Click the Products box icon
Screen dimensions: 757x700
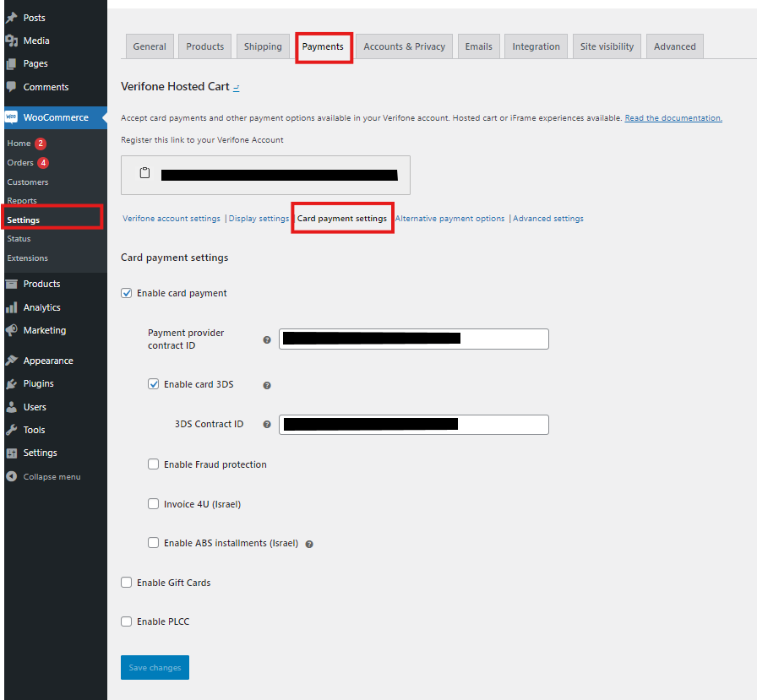[12, 285]
